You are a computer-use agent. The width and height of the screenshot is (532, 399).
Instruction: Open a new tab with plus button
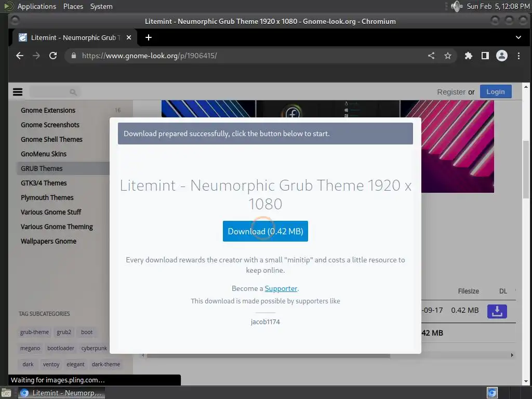(148, 37)
